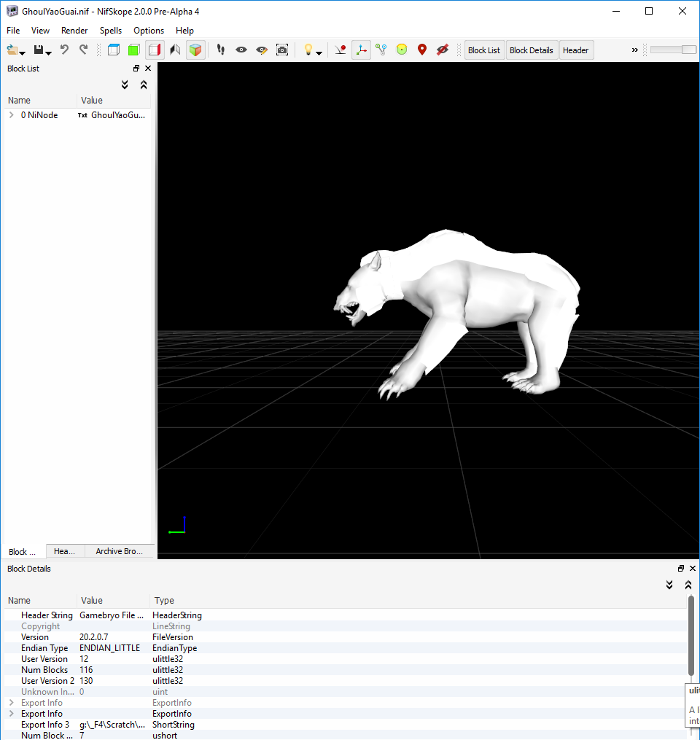Click the Block Details toolbar button
The height and width of the screenshot is (740, 700).
[532, 50]
